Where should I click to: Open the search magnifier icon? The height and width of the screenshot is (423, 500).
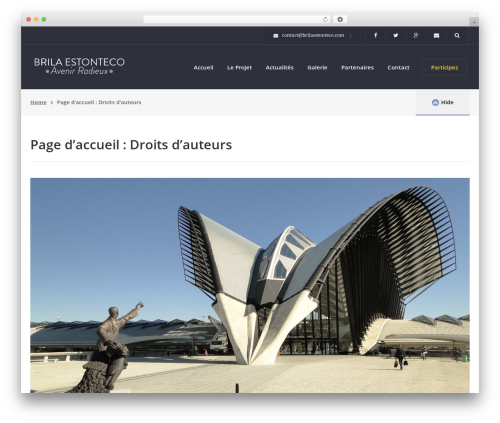click(x=457, y=35)
